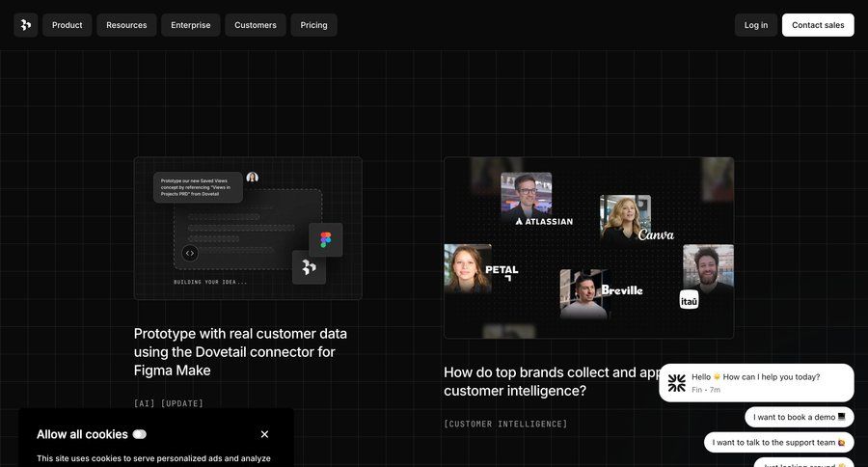Select "I want to book a demo" reply

[x=800, y=417]
